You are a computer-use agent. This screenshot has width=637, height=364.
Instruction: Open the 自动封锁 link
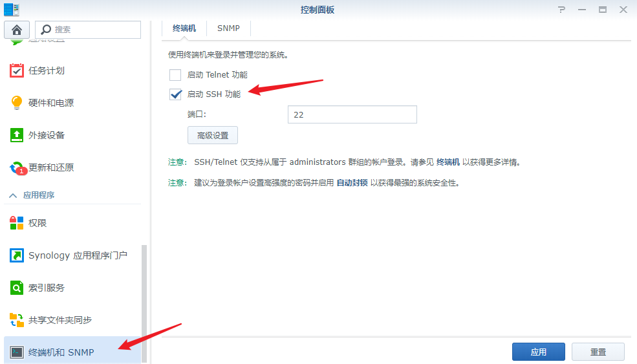point(352,183)
